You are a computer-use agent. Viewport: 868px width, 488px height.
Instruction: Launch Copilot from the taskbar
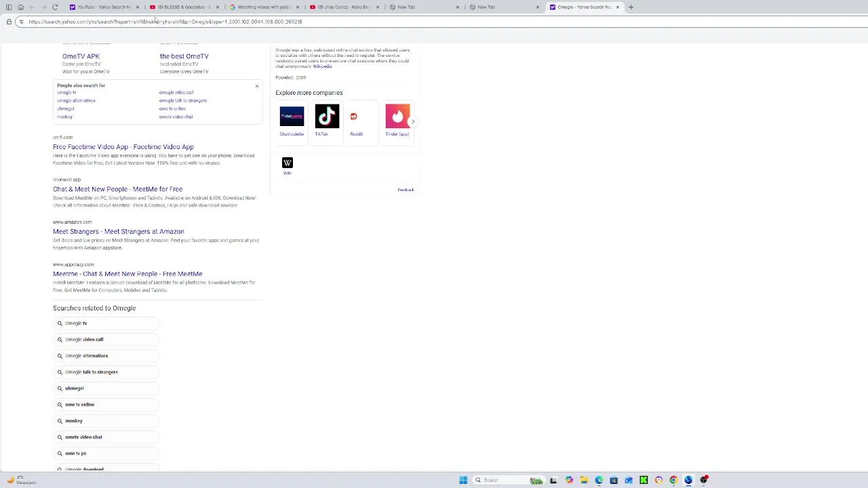569,480
